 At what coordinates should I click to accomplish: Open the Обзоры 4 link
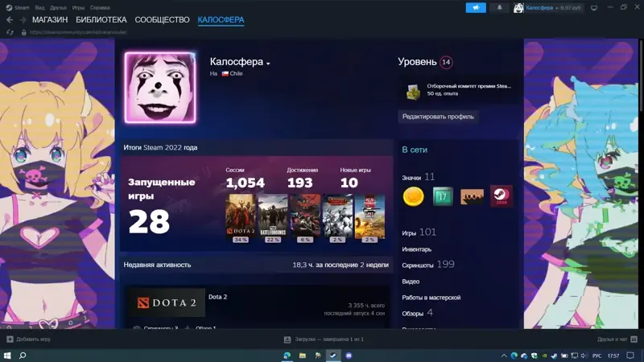click(417, 313)
